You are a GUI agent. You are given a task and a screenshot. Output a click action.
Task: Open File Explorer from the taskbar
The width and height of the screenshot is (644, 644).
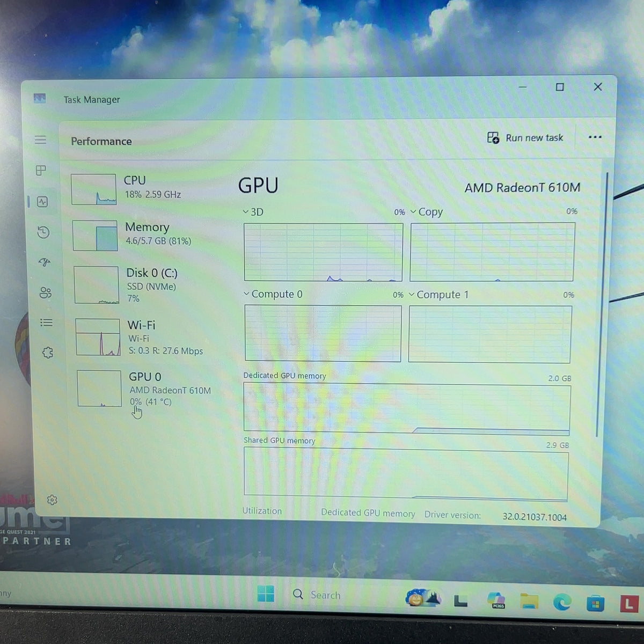(x=529, y=601)
